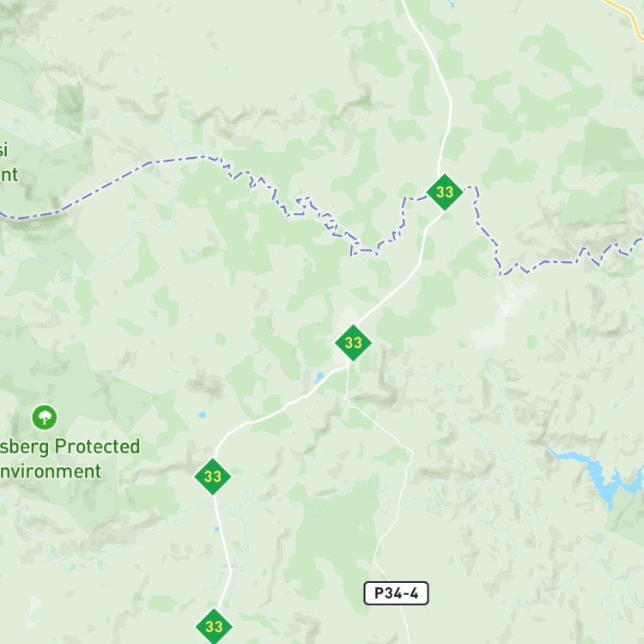
Task: Select the 'sberg Protected' place name text
Action: (70, 447)
